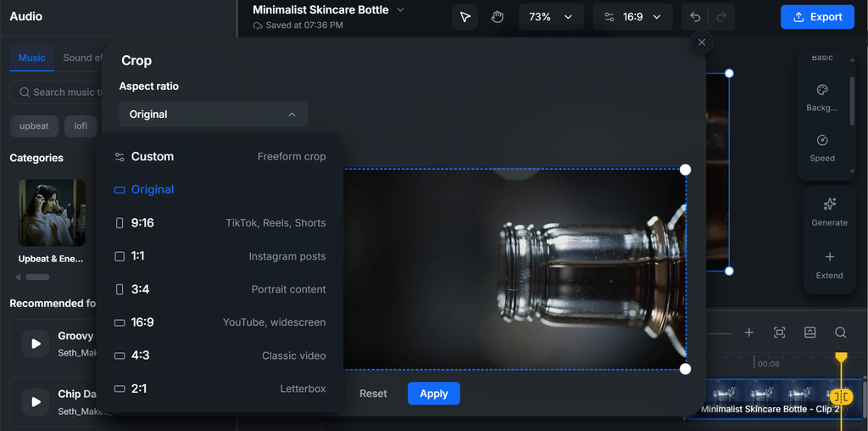Image resolution: width=868 pixels, height=431 pixels.
Task: Open the 73% zoom dropdown
Action: pyautogui.click(x=549, y=17)
